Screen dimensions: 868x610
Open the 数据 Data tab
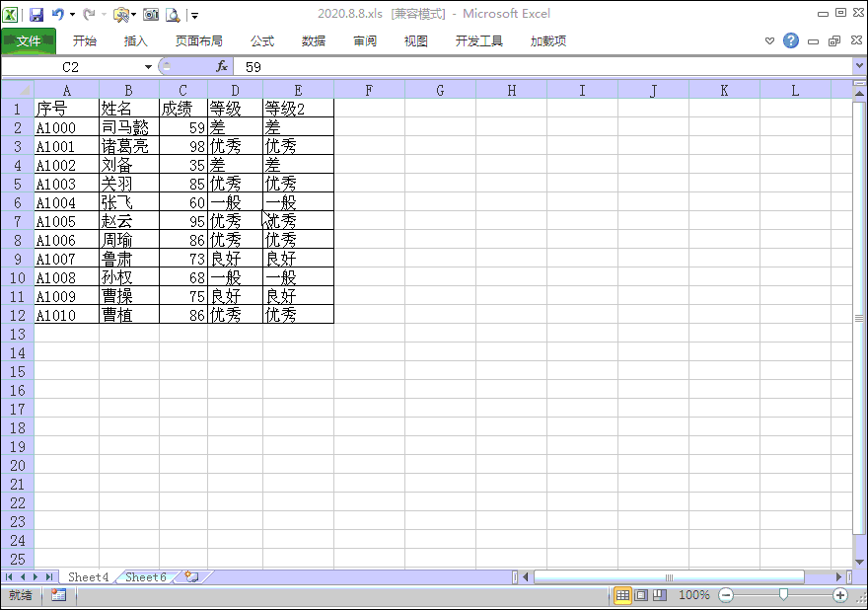(x=314, y=41)
